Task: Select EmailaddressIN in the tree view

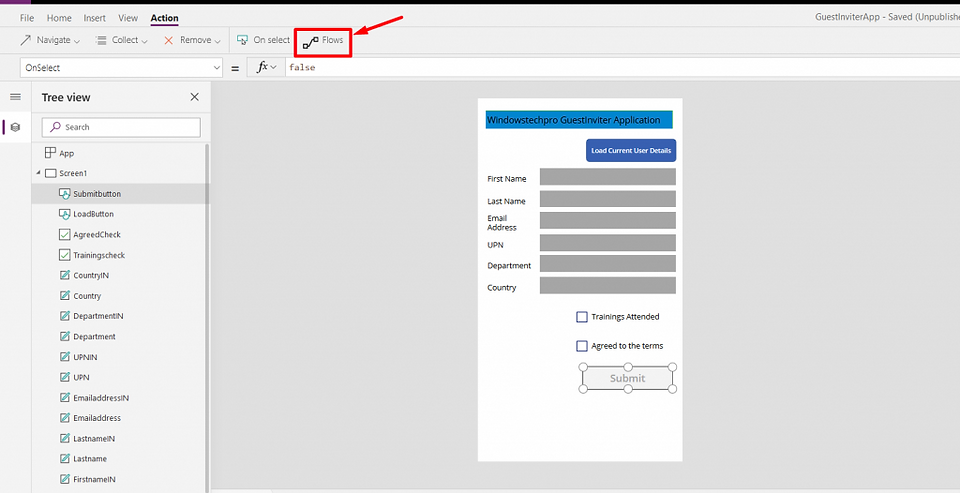Action: 101,397
